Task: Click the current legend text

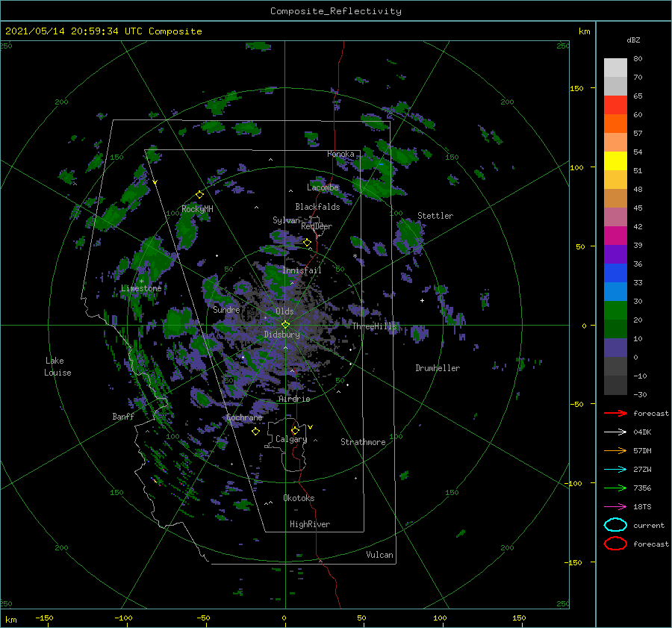Action: click(649, 526)
